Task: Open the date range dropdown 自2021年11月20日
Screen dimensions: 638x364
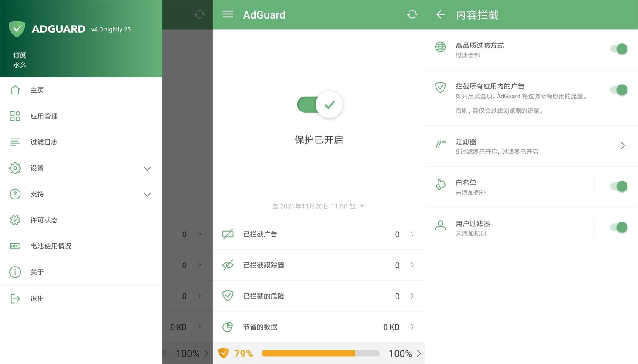Action: click(318, 206)
